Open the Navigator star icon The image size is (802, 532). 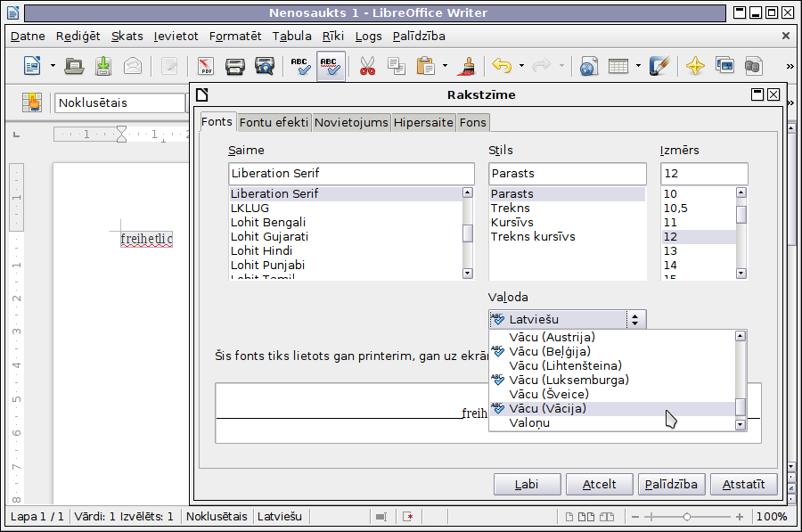pos(695,66)
